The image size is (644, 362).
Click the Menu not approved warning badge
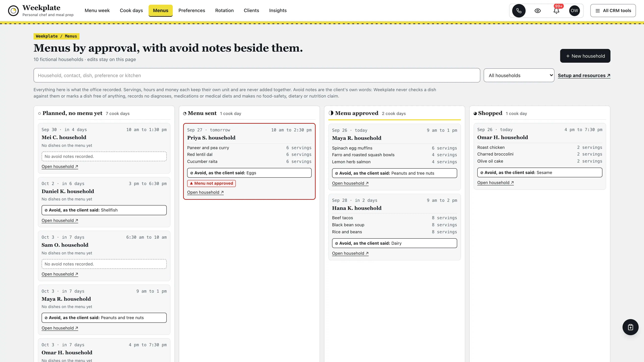pos(211,183)
